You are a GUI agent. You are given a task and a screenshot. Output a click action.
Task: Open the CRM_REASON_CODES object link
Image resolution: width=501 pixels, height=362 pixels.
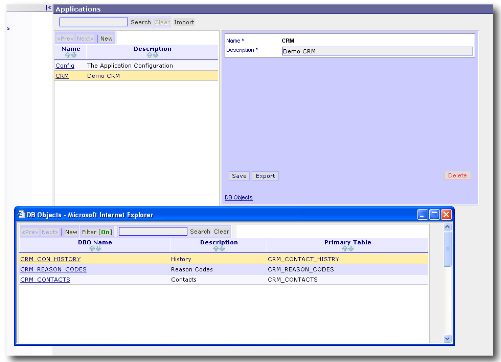tap(53, 269)
